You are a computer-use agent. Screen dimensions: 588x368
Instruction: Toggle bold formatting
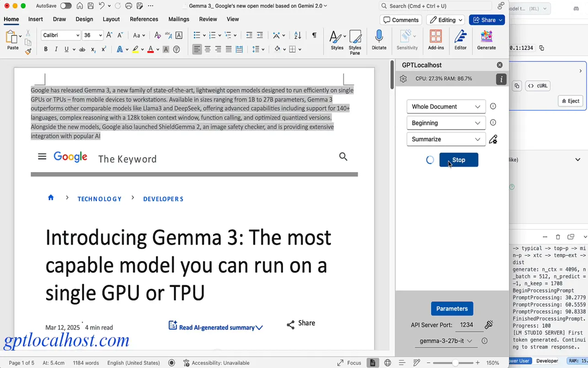tap(45, 49)
